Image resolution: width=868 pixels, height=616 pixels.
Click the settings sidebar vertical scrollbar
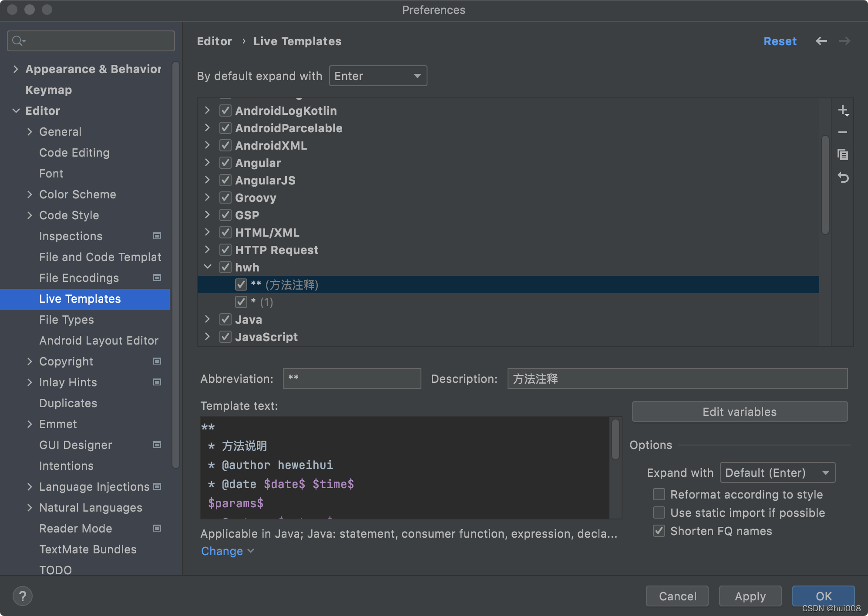click(176, 265)
